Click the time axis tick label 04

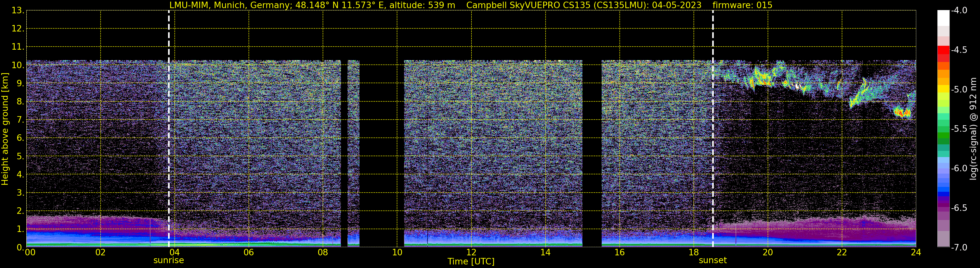coord(175,252)
